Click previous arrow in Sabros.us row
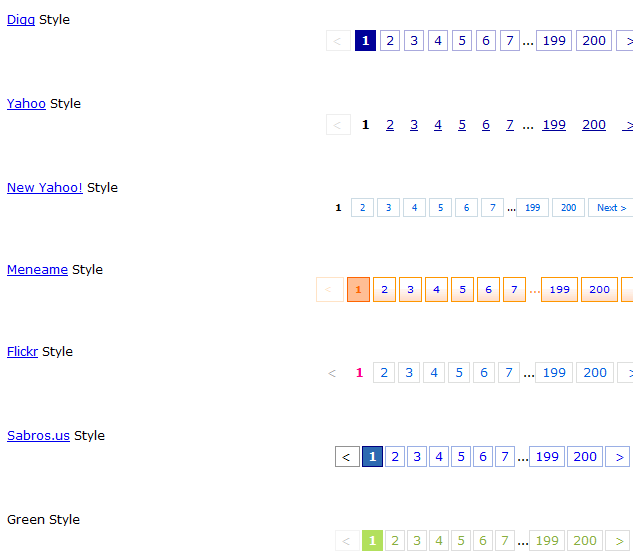Screen dimensions: 633x560 click(x=347, y=457)
